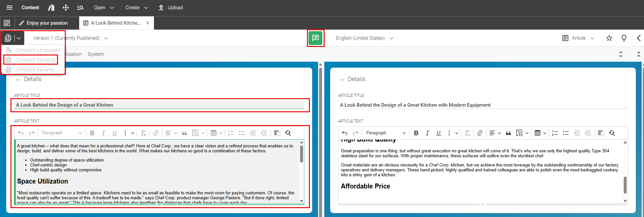Toggle bold in the right editor toolbar
The height and width of the screenshot is (217, 644).
416,133
